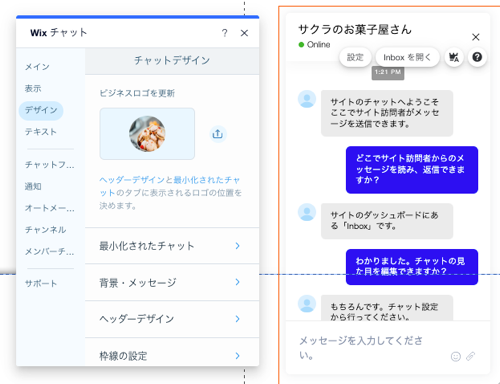Open the 通知 sidebar item

(x=33, y=186)
